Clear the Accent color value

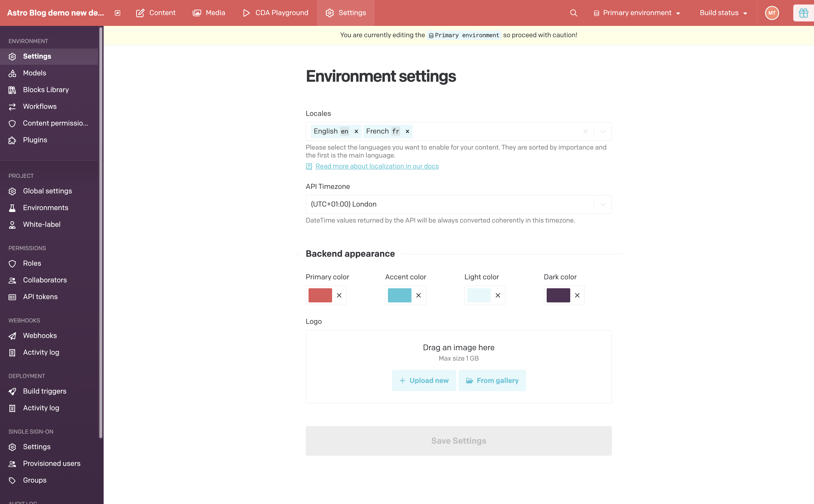click(419, 295)
